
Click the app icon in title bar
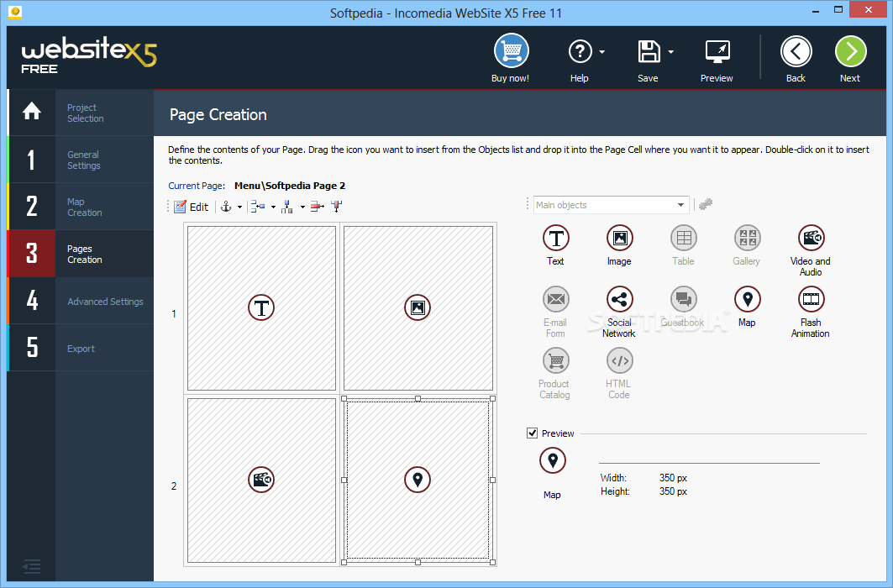coord(15,12)
